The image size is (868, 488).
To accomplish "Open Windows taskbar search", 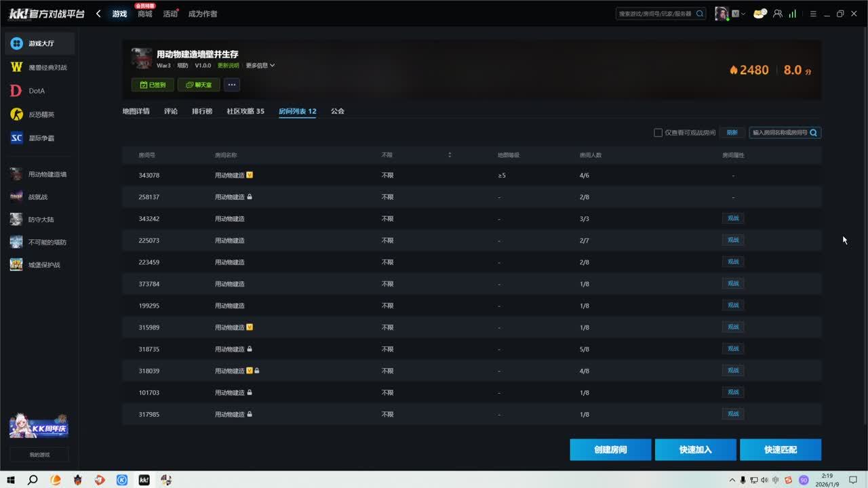I will point(33,480).
